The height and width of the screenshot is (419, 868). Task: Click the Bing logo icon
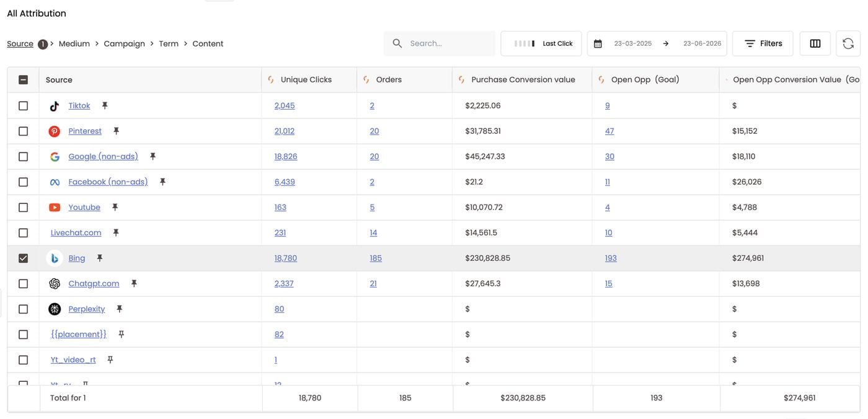(55, 258)
